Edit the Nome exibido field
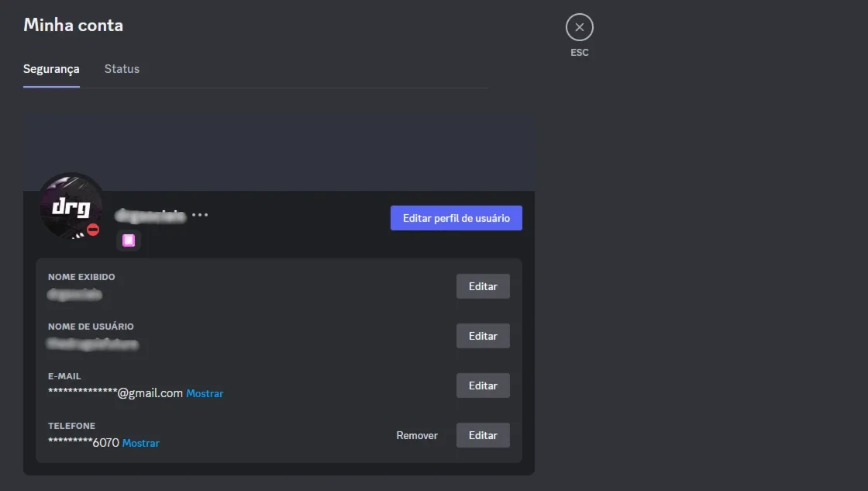Screen dimensions: 868x491 click(x=483, y=286)
